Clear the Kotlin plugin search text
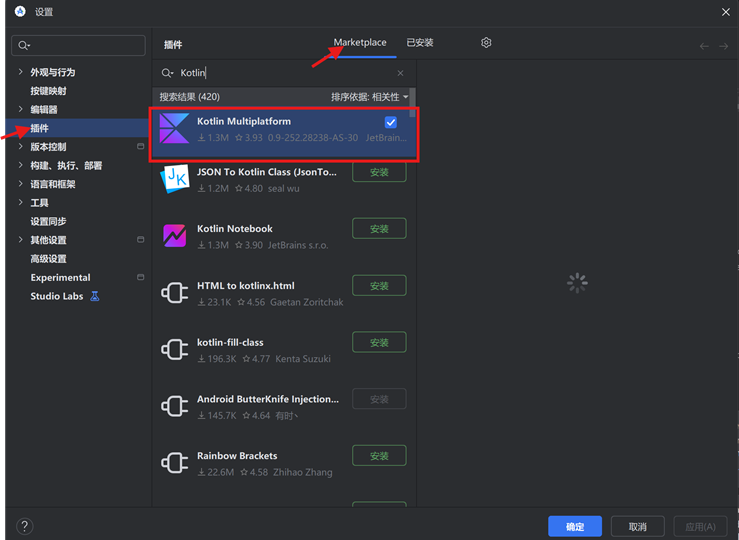 (x=400, y=73)
